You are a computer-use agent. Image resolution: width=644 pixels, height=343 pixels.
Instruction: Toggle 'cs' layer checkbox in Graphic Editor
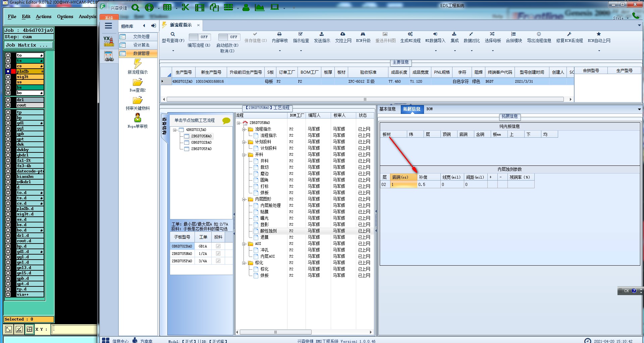click(x=8, y=66)
